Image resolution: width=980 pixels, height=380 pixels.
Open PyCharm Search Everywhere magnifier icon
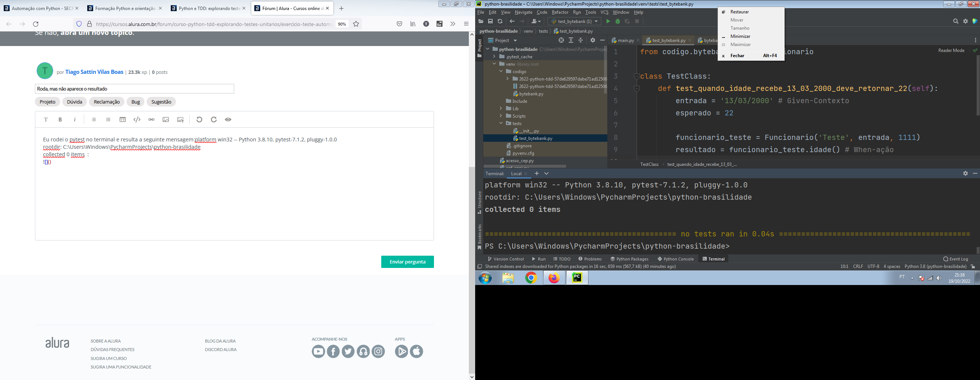955,21
